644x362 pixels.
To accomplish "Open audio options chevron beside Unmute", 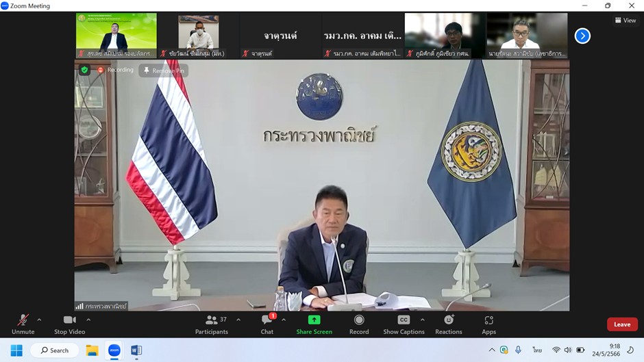I will tap(39, 320).
